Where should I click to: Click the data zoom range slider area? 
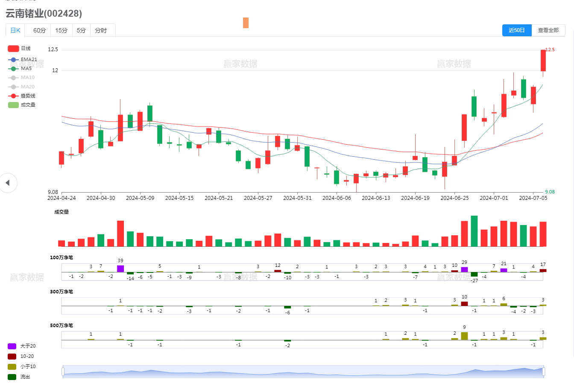point(304,372)
